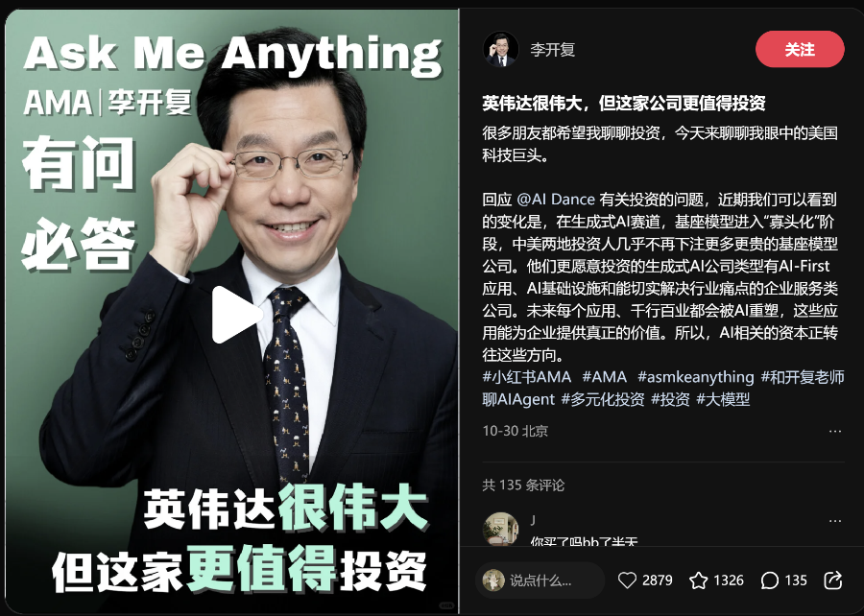Open the #多元化投资 hashtag
Image resolution: width=864 pixels, height=616 pixels.
pyautogui.click(x=603, y=399)
